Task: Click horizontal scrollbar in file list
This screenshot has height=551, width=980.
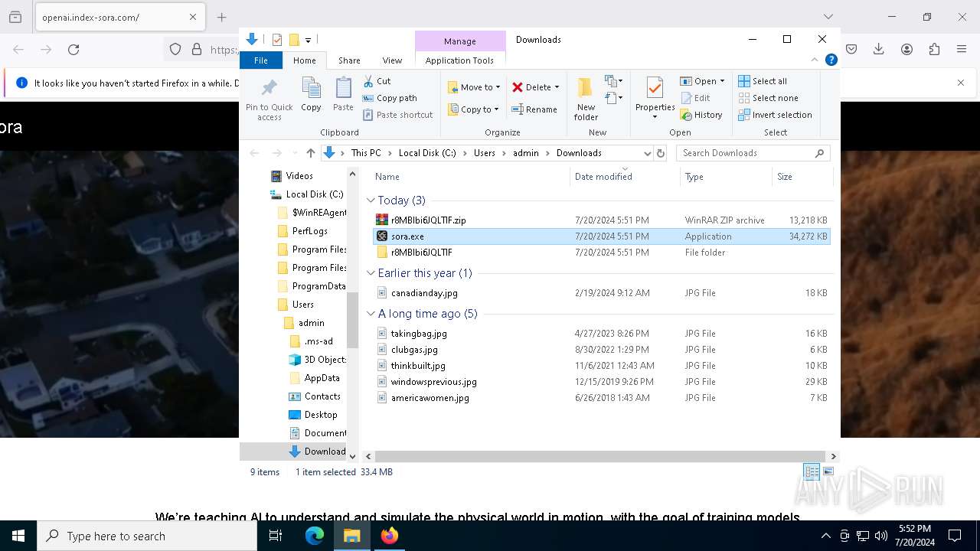Action: [599, 456]
